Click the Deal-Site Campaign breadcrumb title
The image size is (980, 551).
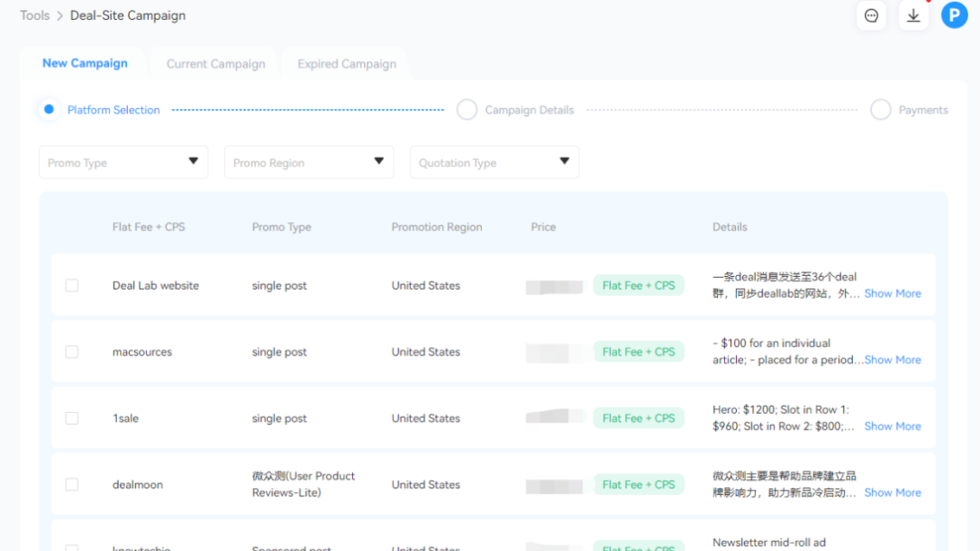[128, 15]
